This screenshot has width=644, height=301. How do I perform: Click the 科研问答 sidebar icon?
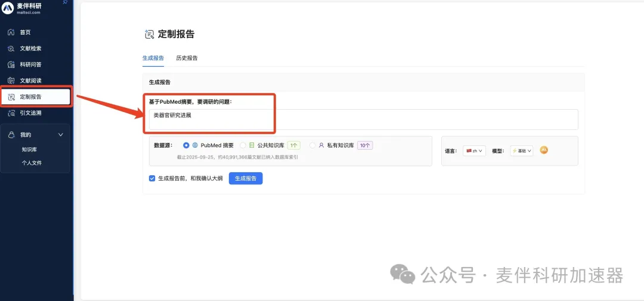(11, 64)
